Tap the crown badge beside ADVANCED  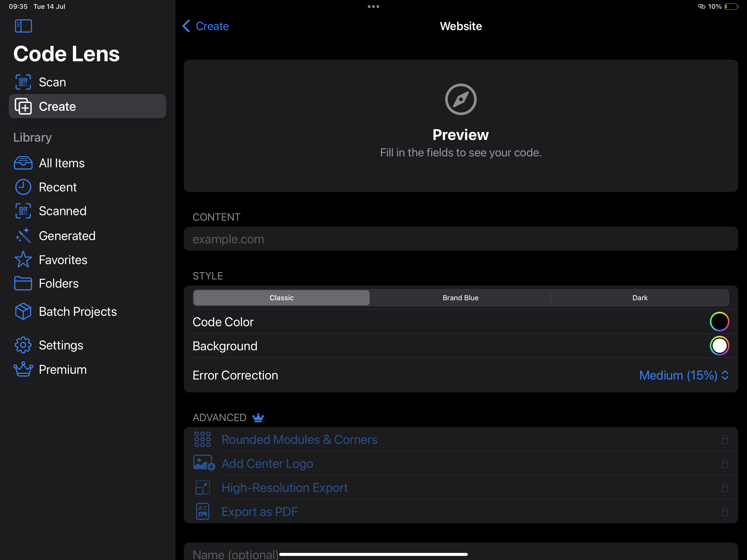tap(258, 418)
